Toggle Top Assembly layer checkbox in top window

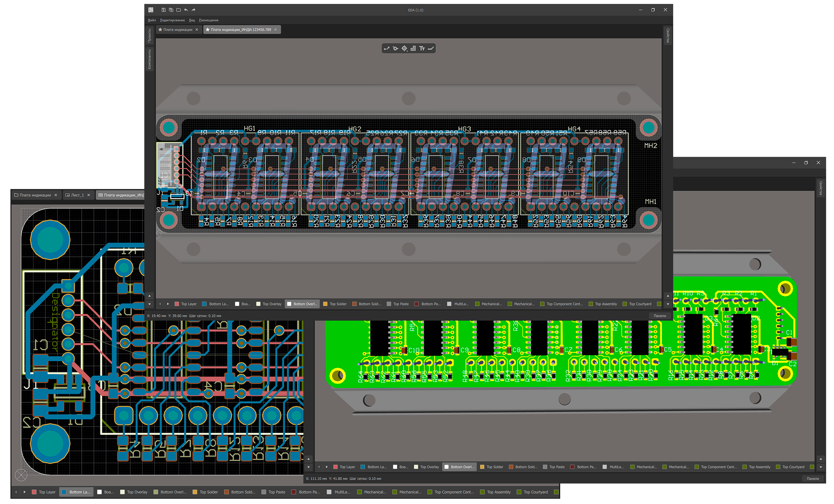pyautogui.click(x=591, y=304)
